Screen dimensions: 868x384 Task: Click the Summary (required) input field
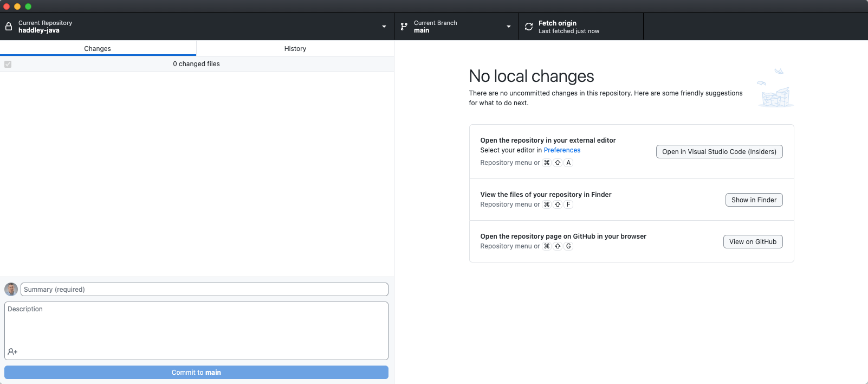point(204,290)
